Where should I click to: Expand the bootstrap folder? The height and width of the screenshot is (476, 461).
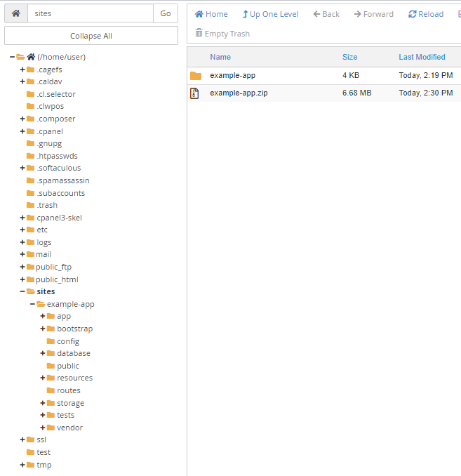point(43,329)
